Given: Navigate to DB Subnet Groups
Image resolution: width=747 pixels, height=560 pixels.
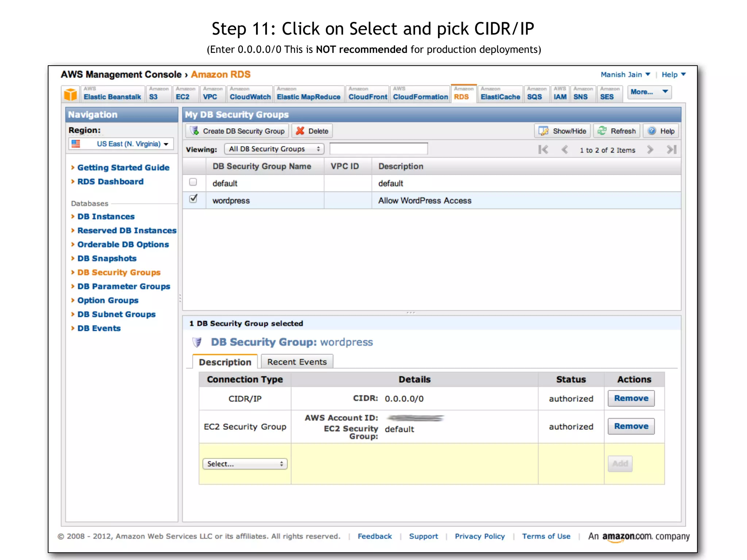Looking at the screenshot, I should 116,314.
